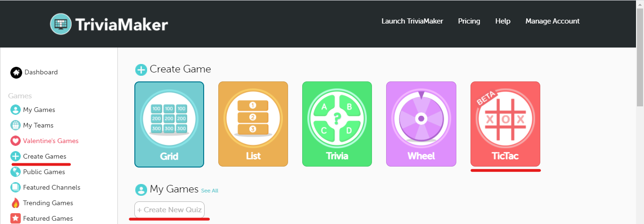Open My Teams sidebar link
Image resolution: width=644 pixels, height=224 pixels.
click(38, 125)
